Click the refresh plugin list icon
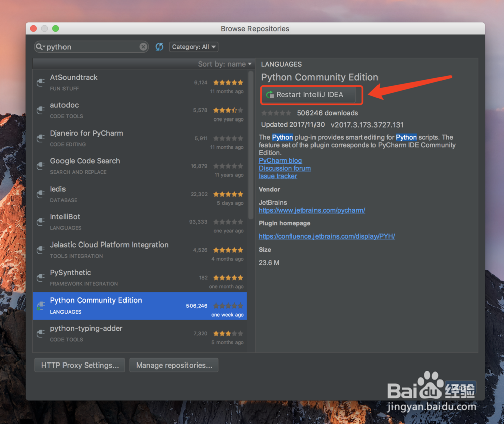 159,47
